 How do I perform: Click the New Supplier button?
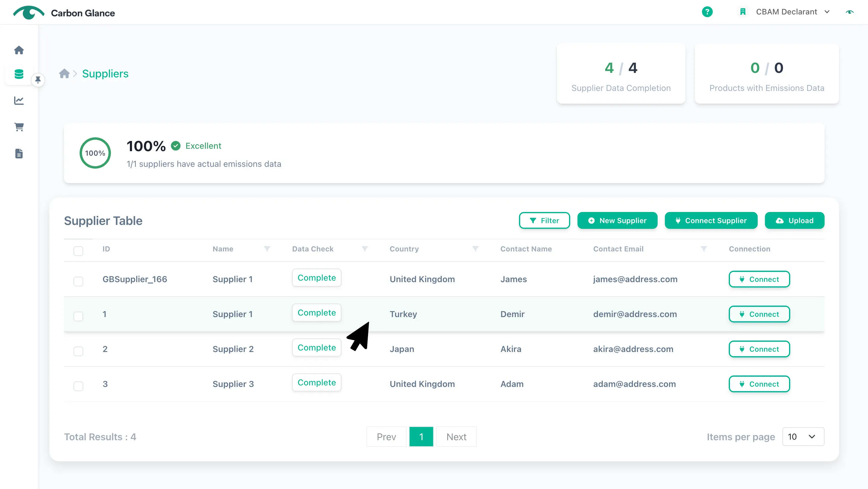617,220
